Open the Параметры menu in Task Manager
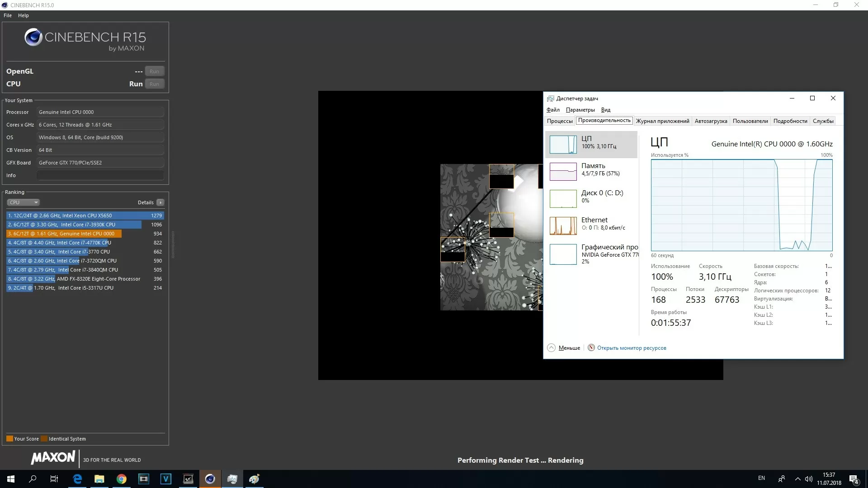This screenshot has width=868, height=488. coord(580,110)
